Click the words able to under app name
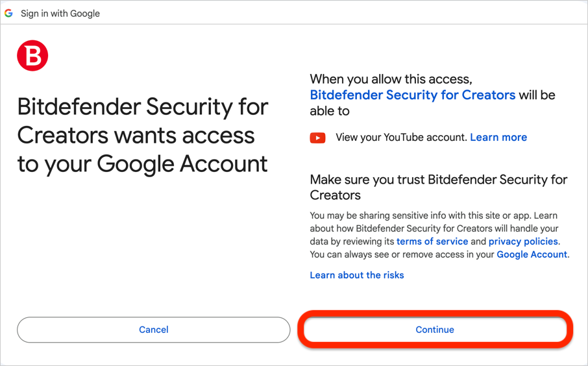 tap(330, 111)
